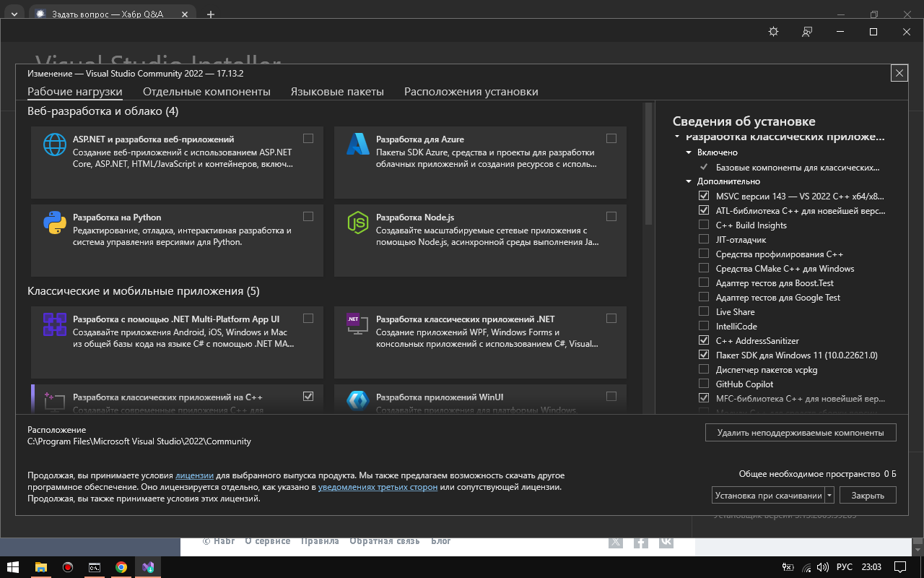
Task: Open browser tab list dropdown arrow
Action: point(13,14)
